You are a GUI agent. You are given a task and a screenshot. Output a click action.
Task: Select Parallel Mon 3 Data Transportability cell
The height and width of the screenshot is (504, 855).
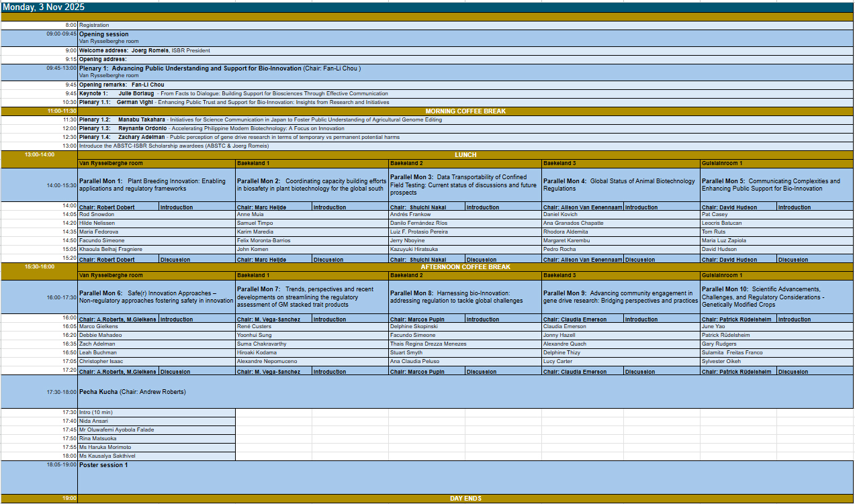[x=465, y=185]
